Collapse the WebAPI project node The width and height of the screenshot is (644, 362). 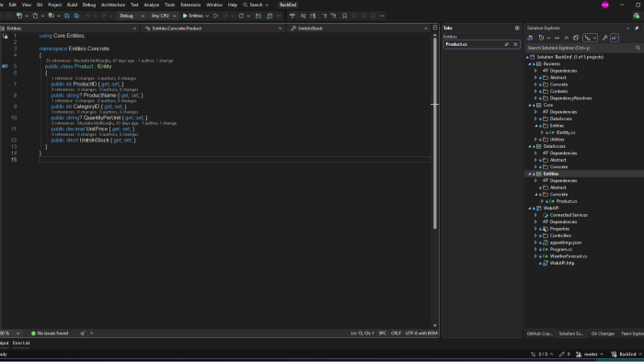pos(530,209)
